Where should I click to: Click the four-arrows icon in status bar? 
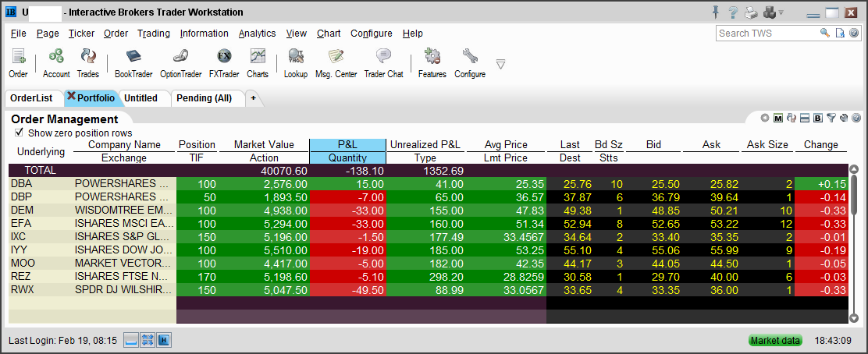(148, 340)
